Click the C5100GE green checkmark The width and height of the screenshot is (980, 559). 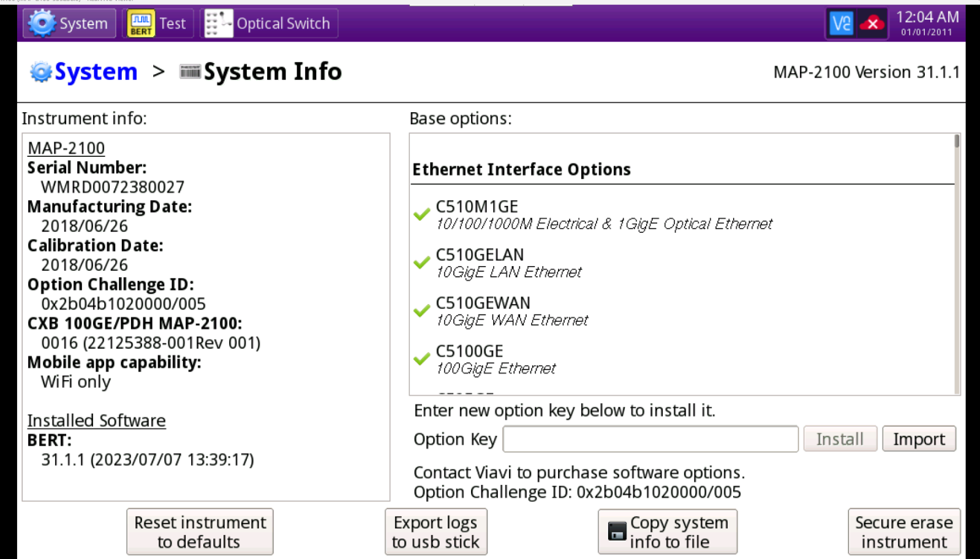click(x=421, y=359)
